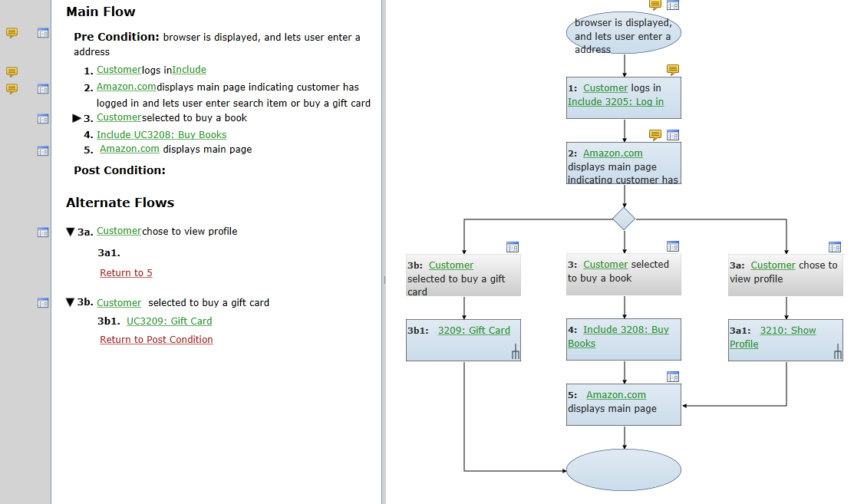This screenshot has width=854, height=504.
Task: Click Return to Post Condition link
Action: point(156,340)
